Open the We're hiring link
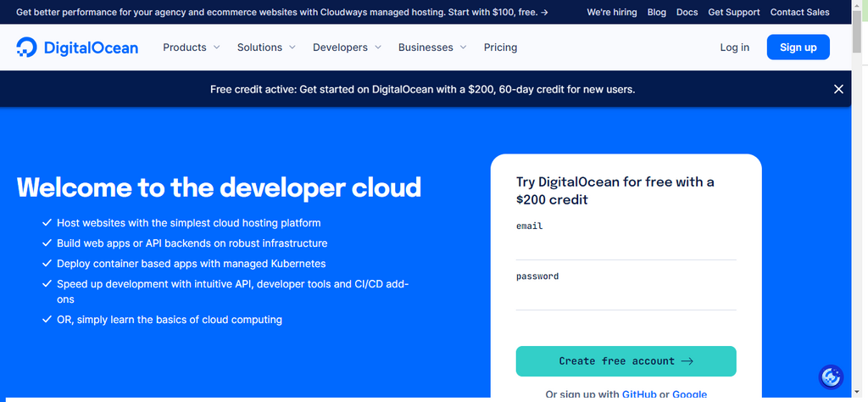Image resolution: width=868 pixels, height=402 pixels. pyautogui.click(x=610, y=13)
